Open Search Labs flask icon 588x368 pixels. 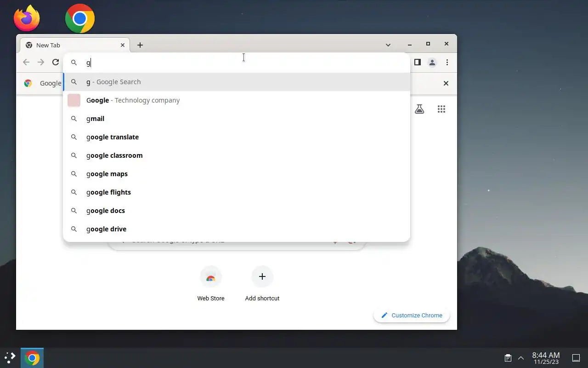(x=419, y=109)
